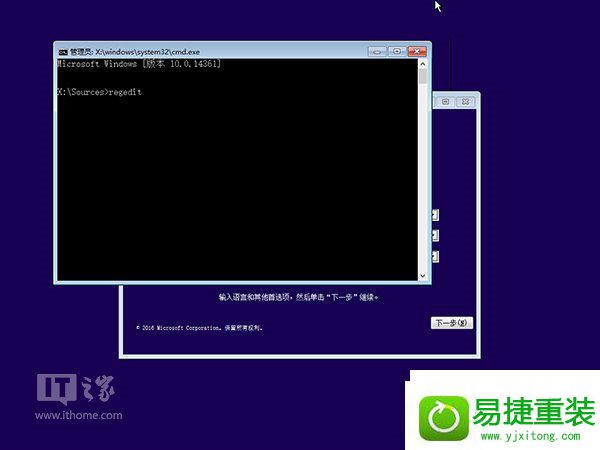This screenshot has height=450, width=600.
Task: Minimize the Windows Setup window behind
Action: [x=445, y=101]
